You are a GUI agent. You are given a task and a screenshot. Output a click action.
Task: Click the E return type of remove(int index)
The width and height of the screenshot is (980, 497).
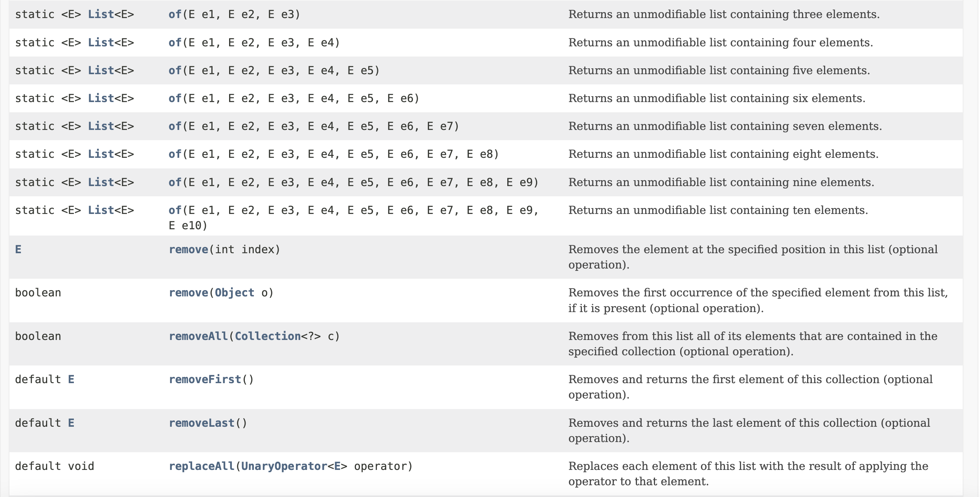point(18,250)
